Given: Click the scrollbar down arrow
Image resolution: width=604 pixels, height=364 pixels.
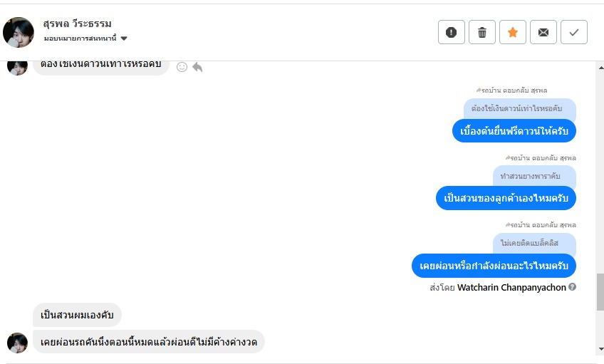Looking at the screenshot, I should (x=600, y=348).
